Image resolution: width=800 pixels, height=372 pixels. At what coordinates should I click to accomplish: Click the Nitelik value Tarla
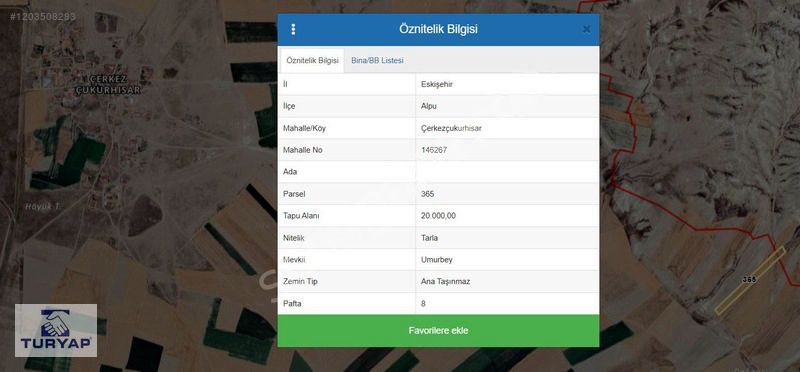click(x=429, y=238)
